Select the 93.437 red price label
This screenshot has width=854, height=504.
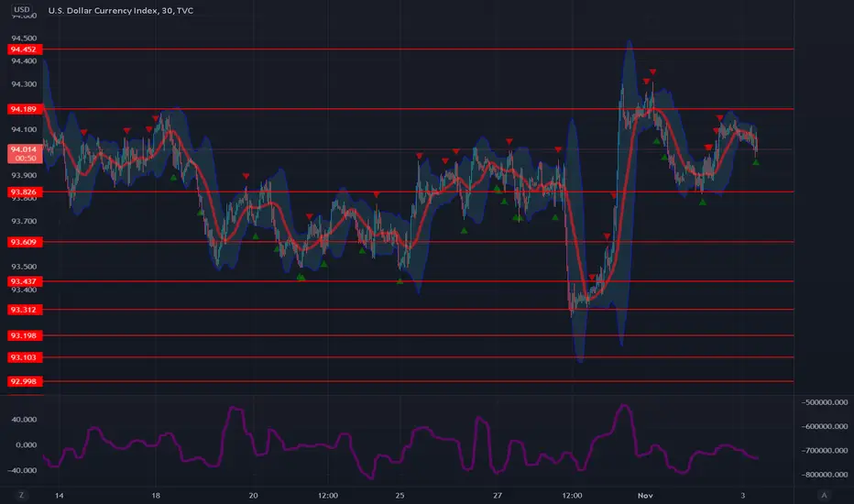point(24,281)
